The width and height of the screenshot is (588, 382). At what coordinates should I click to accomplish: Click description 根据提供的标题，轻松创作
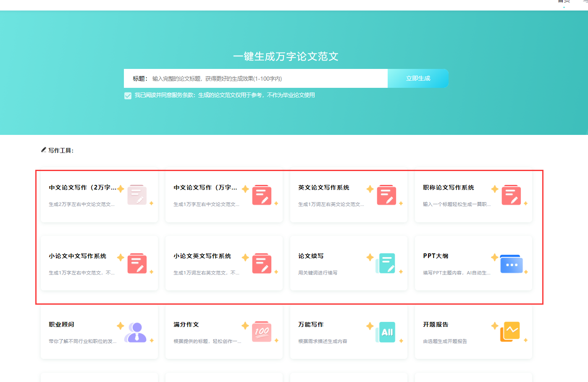click(207, 341)
